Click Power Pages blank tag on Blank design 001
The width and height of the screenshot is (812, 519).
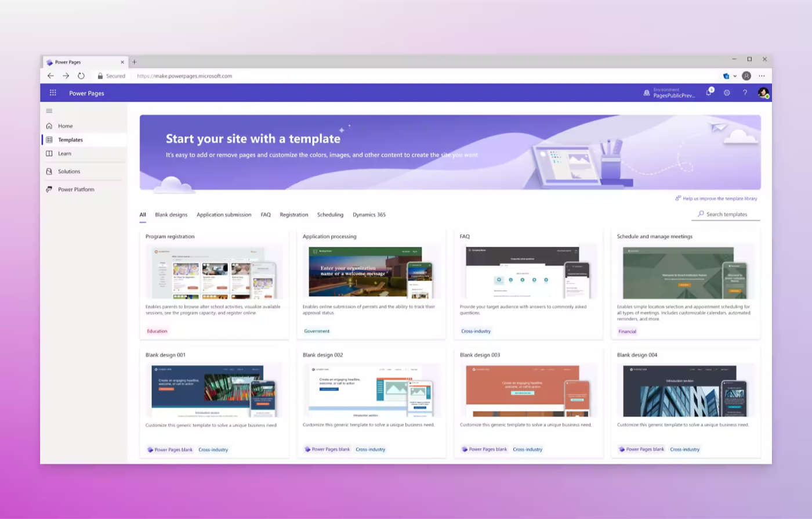click(x=170, y=450)
